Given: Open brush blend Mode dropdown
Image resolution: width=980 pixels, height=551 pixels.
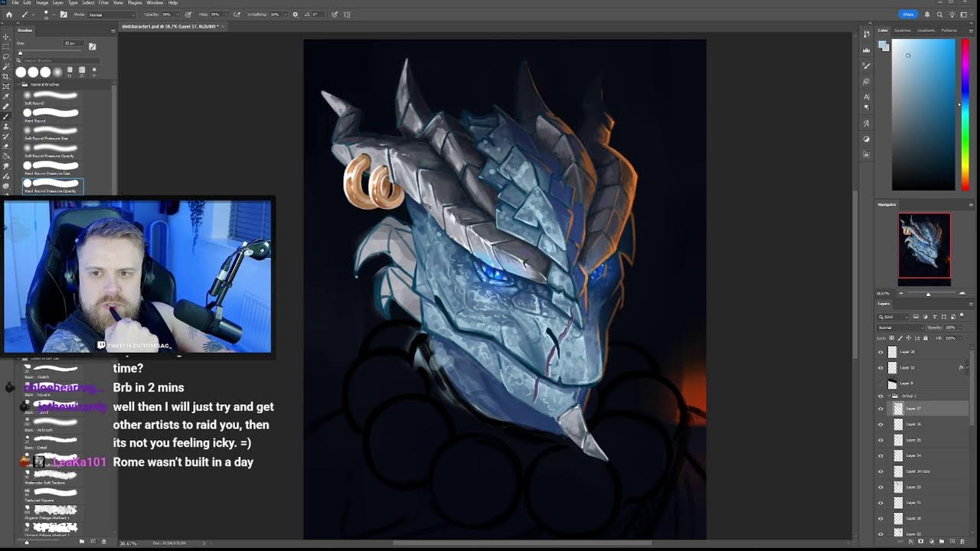Looking at the screenshot, I should tap(111, 15).
